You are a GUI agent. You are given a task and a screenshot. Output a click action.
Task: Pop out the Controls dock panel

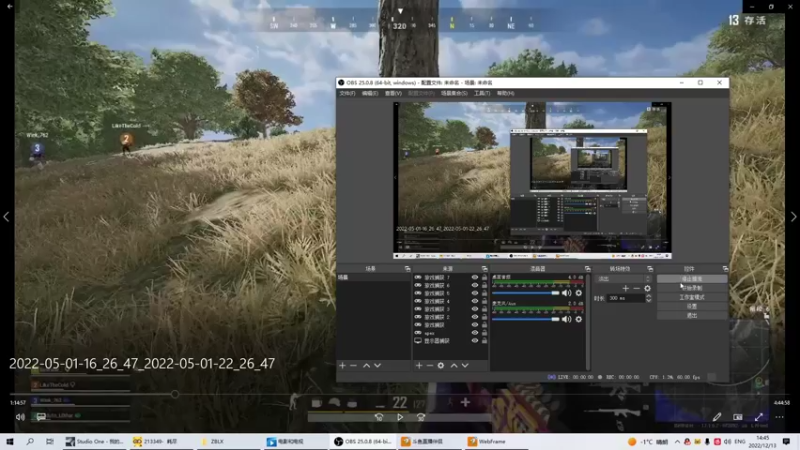pos(725,268)
